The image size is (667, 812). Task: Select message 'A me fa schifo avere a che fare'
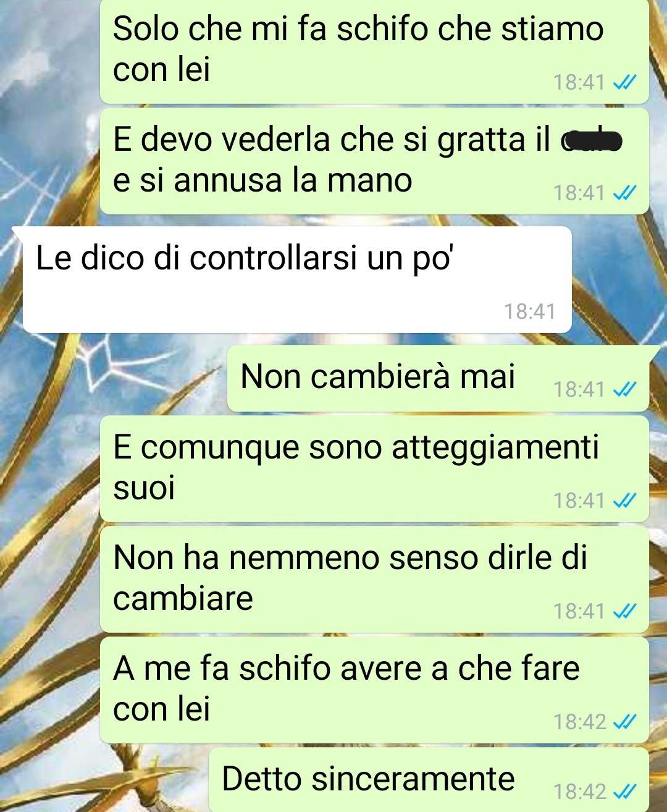[374, 690]
